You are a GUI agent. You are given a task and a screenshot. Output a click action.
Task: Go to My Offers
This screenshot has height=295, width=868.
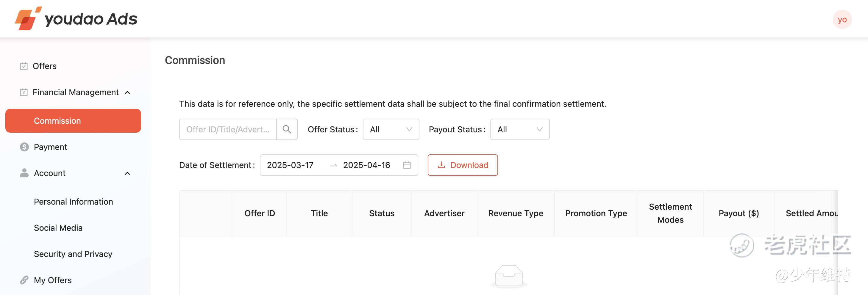(53, 280)
